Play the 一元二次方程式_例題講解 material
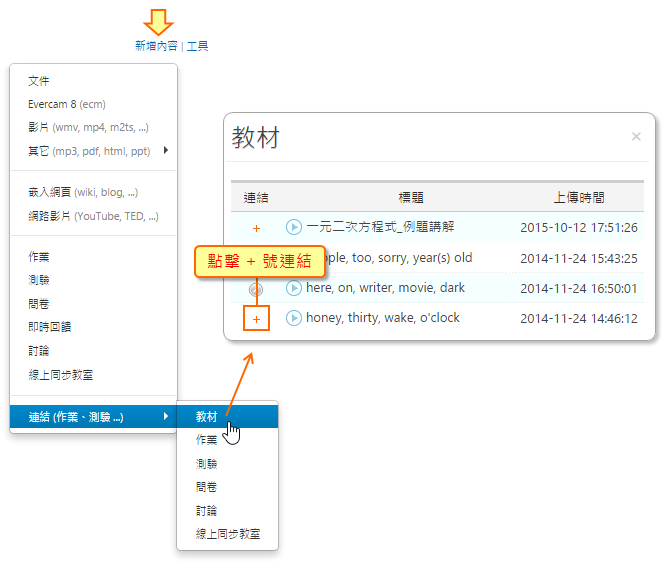Screen dimensions: 666x563 (294, 227)
